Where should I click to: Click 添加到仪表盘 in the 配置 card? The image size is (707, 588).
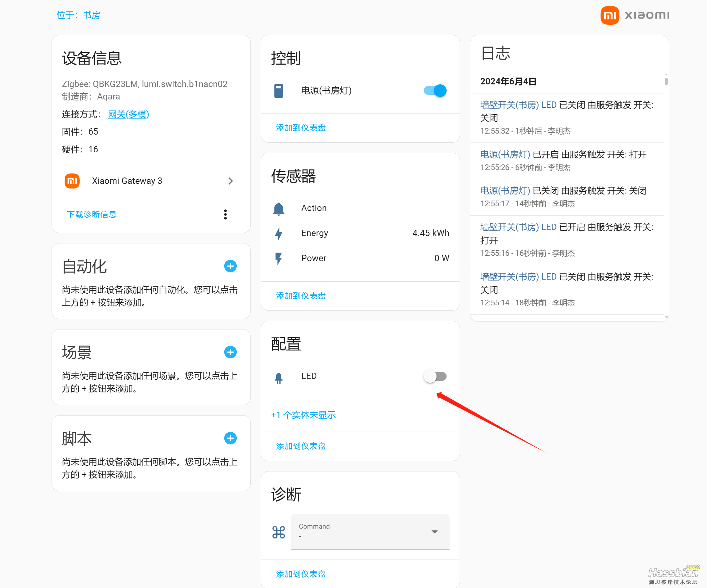coord(301,446)
